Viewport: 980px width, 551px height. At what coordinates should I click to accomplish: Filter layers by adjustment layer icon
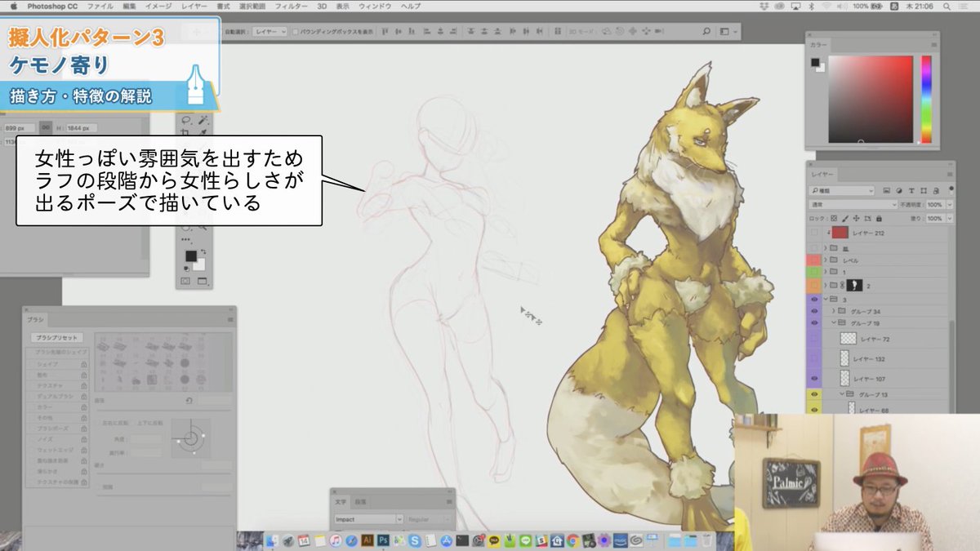pyautogui.click(x=899, y=191)
